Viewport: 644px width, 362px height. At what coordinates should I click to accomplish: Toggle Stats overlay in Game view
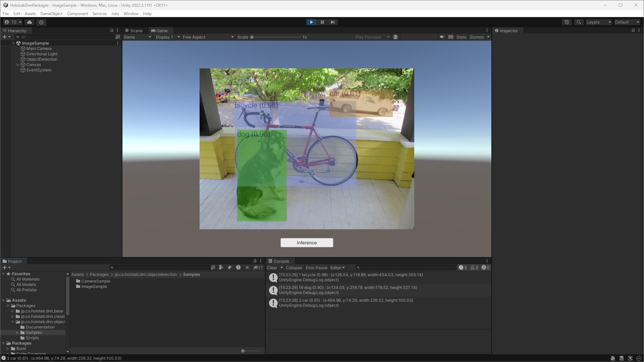(461, 37)
